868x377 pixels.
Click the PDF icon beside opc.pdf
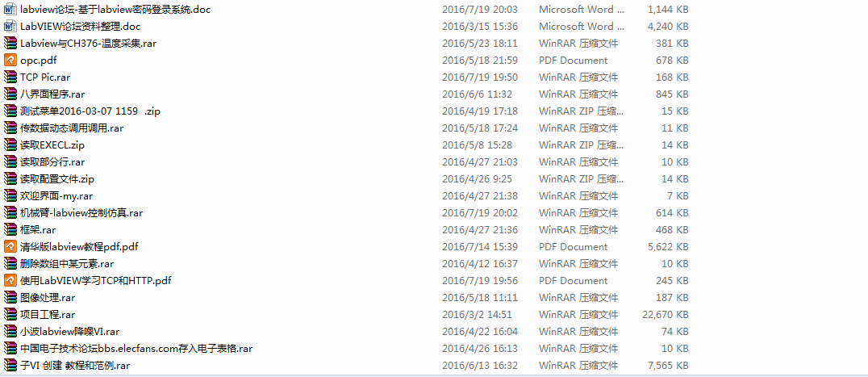pos(10,61)
